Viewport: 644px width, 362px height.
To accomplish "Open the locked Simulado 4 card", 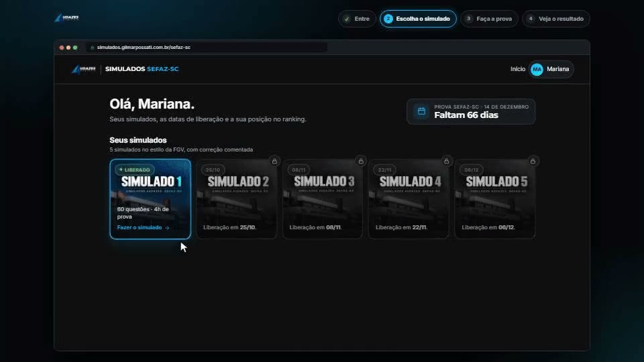I will (409, 199).
